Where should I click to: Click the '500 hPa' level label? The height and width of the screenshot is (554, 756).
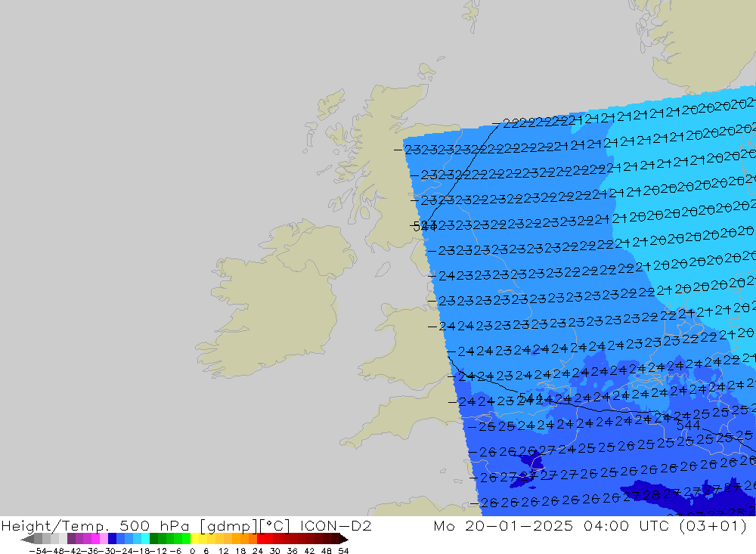click(154, 525)
